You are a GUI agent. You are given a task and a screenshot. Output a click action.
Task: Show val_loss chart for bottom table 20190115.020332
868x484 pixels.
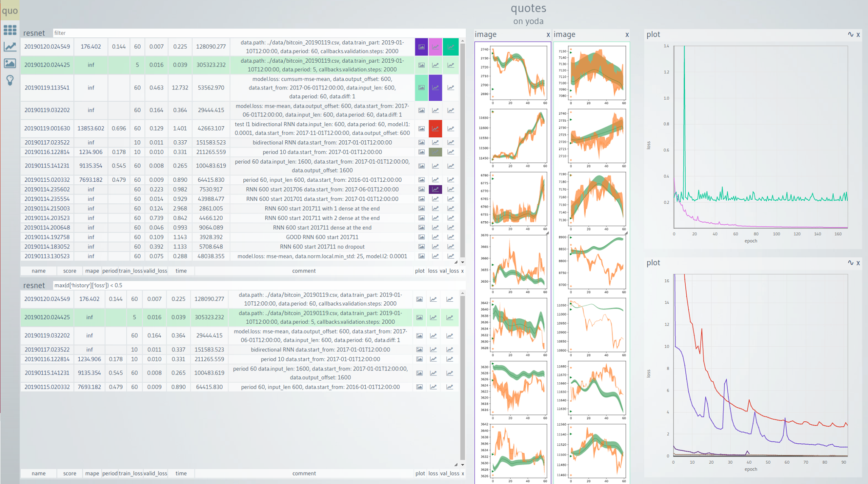click(x=450, y=387)
